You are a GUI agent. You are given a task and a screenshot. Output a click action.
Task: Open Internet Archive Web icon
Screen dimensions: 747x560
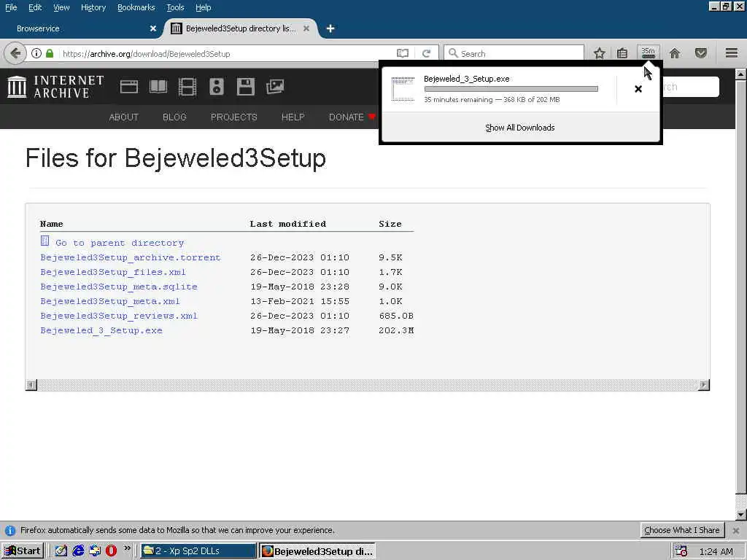tap(128, 87)
